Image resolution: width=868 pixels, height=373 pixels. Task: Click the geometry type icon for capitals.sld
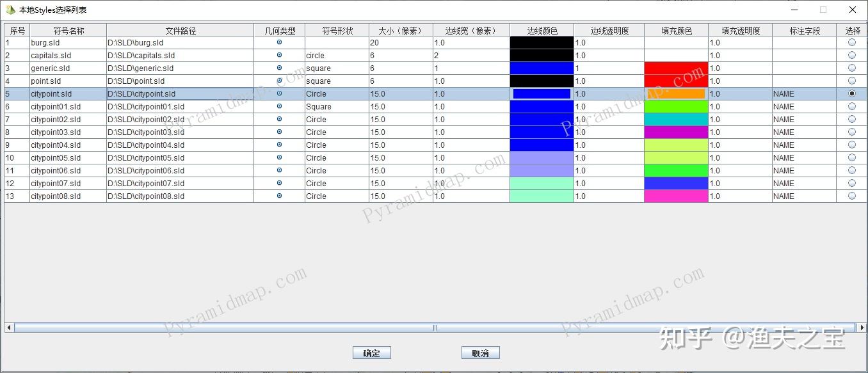tap(278, 55)
